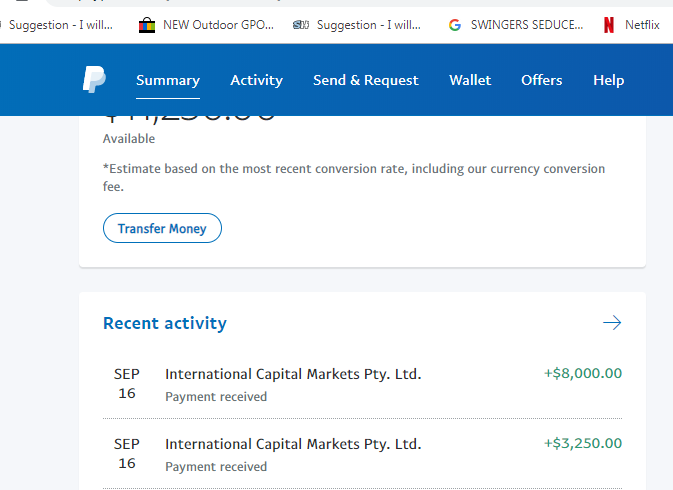The width and height of the screenshot is (673, 490).
Task: Open the leftmost Suggestion bookmark
Action: (x=60, y=25)
